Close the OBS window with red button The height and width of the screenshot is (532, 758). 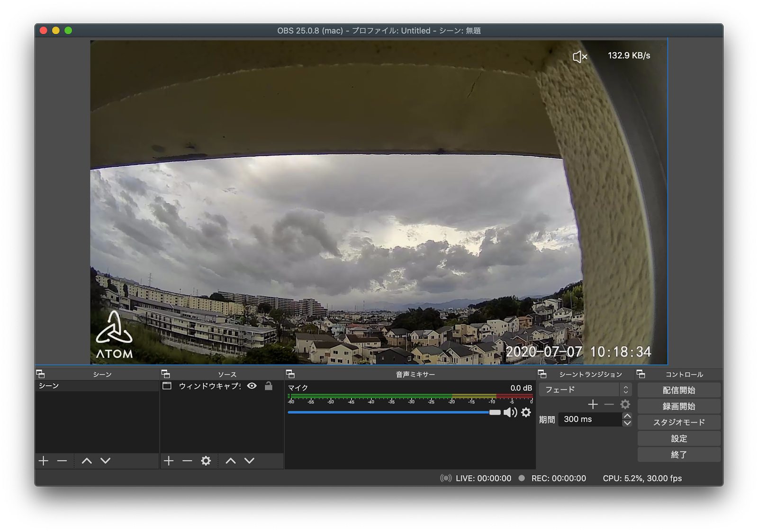coord(44,30)
